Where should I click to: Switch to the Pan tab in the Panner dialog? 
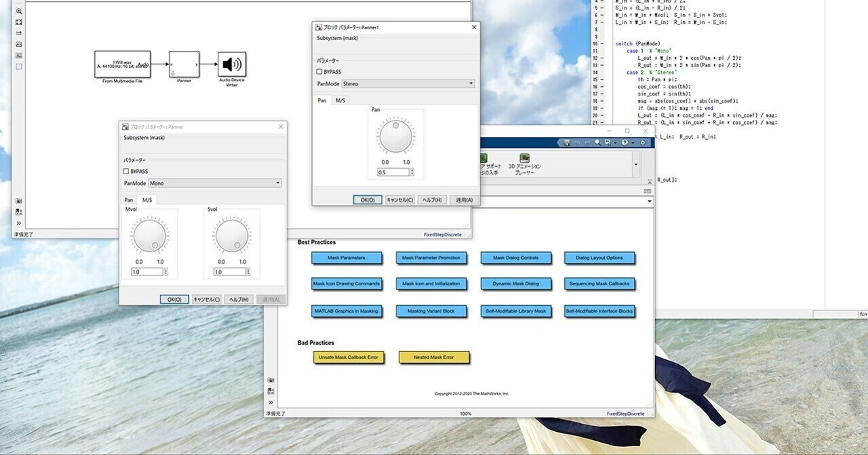click(x=128, y=199)
